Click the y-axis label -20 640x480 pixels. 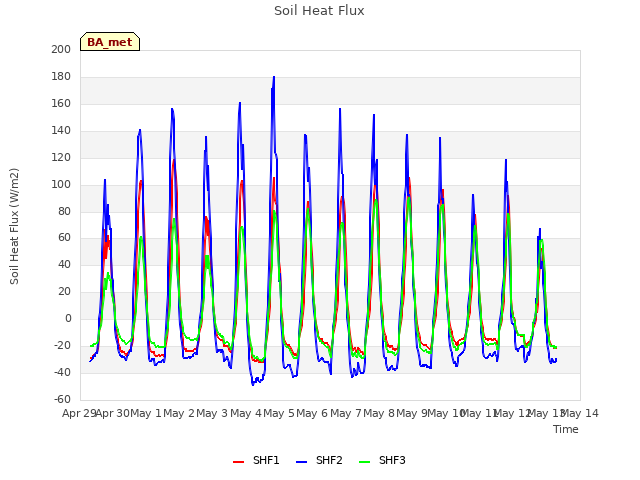tap(62, 345)
